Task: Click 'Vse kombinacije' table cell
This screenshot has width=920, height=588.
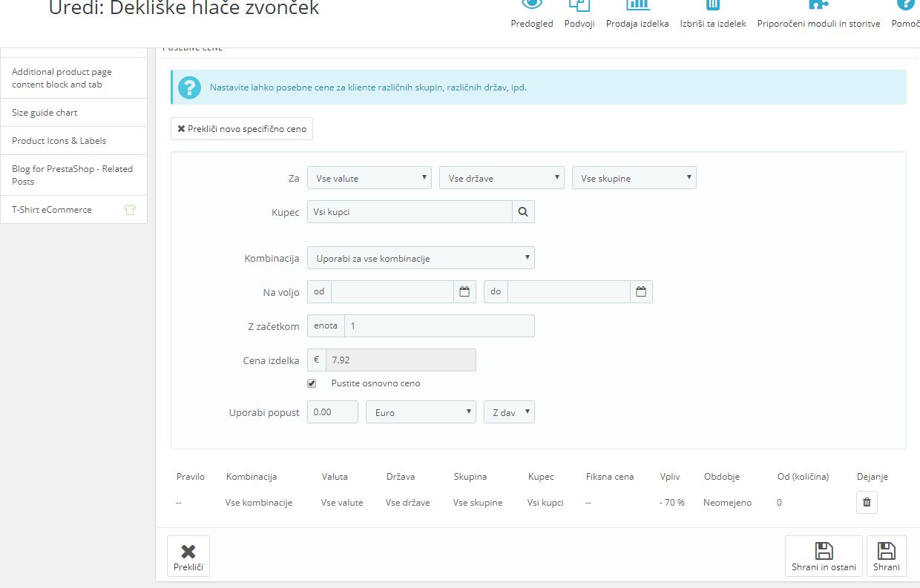Action: pos(259,503)
